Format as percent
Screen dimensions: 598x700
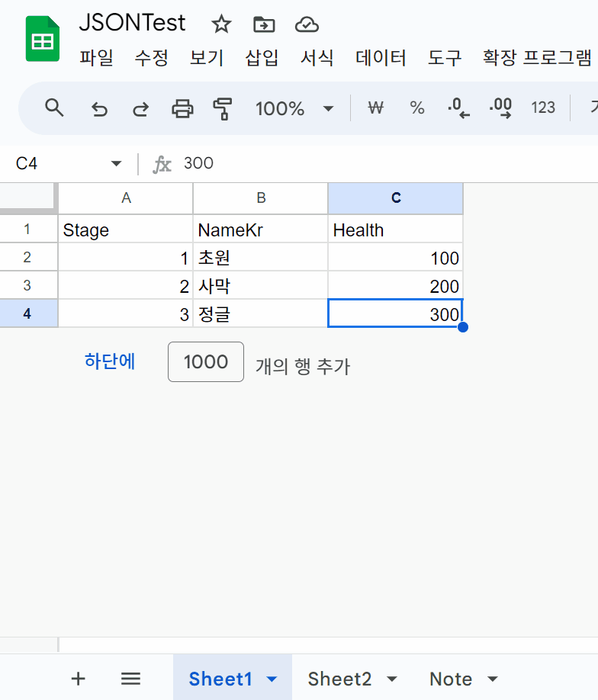417,108
